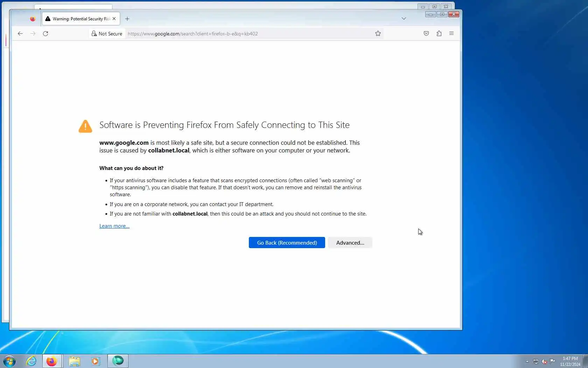Click the "If you are not familiar with collabnet.local" bullet
Screen dimensions: 588x368
point(238,214)
